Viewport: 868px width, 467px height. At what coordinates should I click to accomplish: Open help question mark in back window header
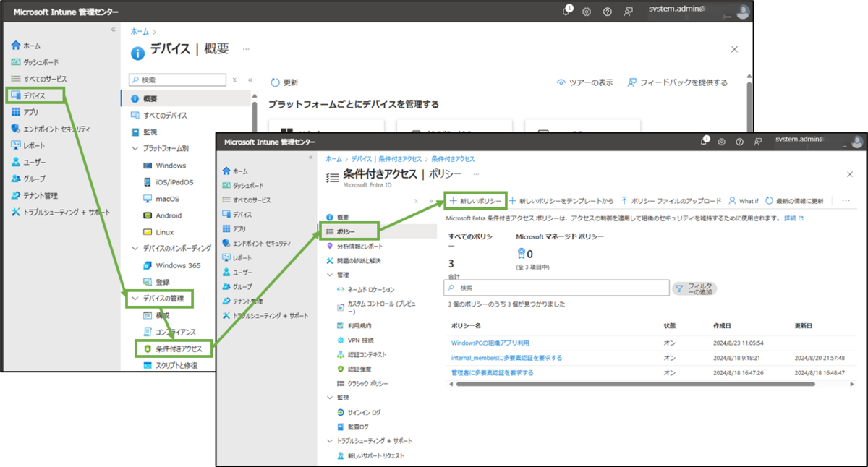click(608, 12)
